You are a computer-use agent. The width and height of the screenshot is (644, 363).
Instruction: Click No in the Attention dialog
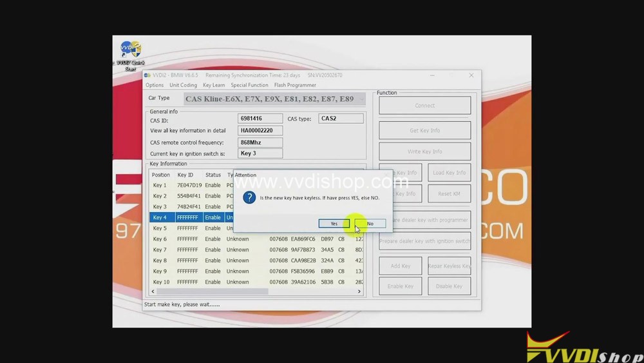pos(370,224)
